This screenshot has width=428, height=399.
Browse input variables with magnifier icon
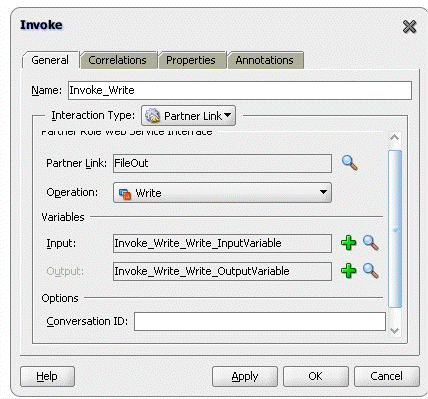click(371, 243)
